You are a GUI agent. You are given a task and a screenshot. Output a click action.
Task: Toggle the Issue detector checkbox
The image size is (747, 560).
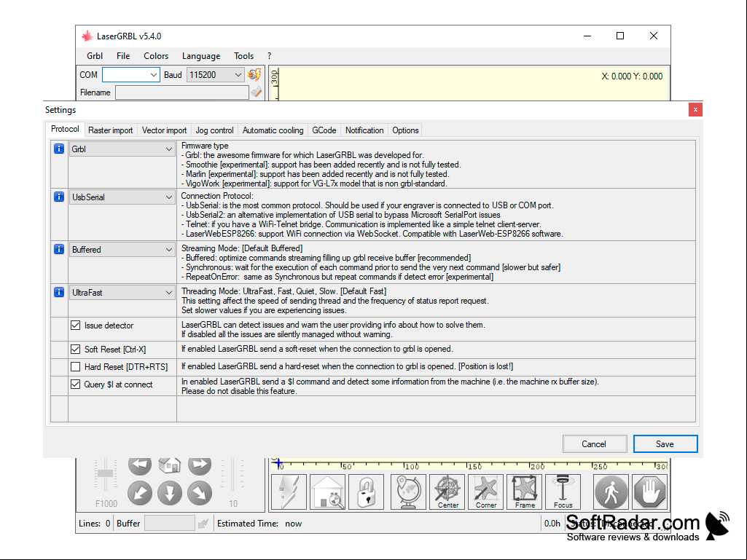pos(75,326)
